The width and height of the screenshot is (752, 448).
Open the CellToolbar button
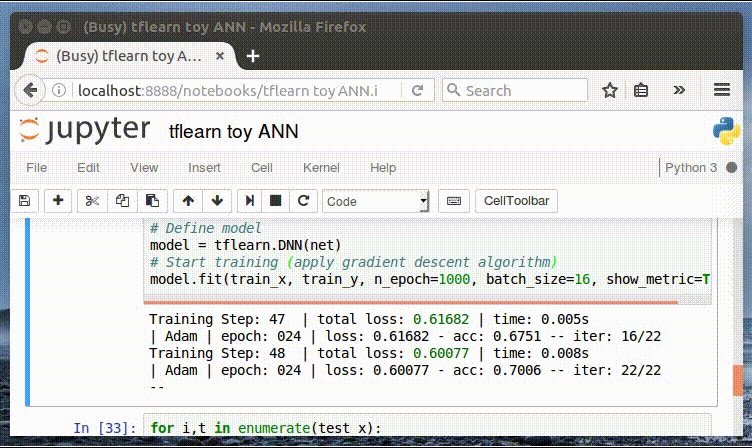point(516,200)
